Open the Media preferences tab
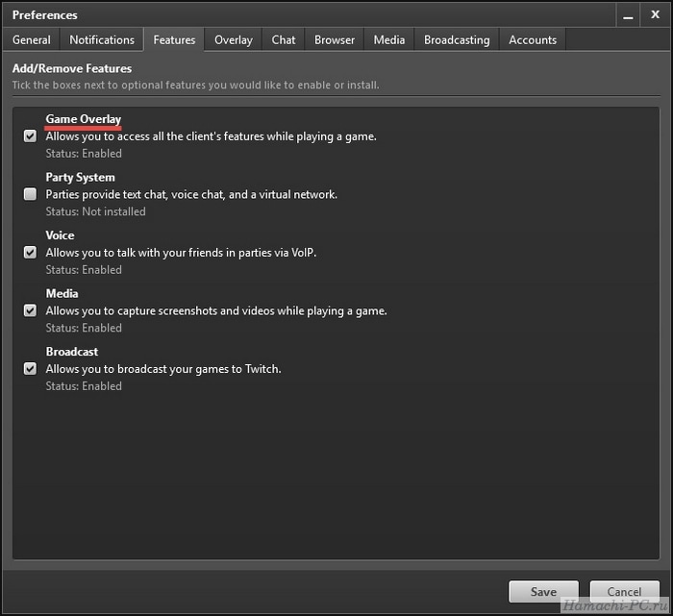The image size is (673, 616). (x=388, y=40)
